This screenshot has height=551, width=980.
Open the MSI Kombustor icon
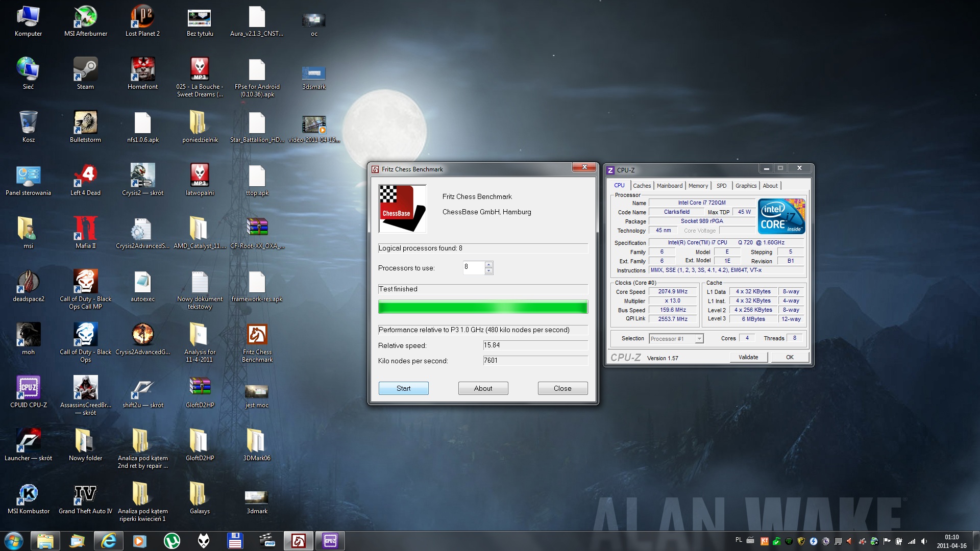[x=29, y=499]
